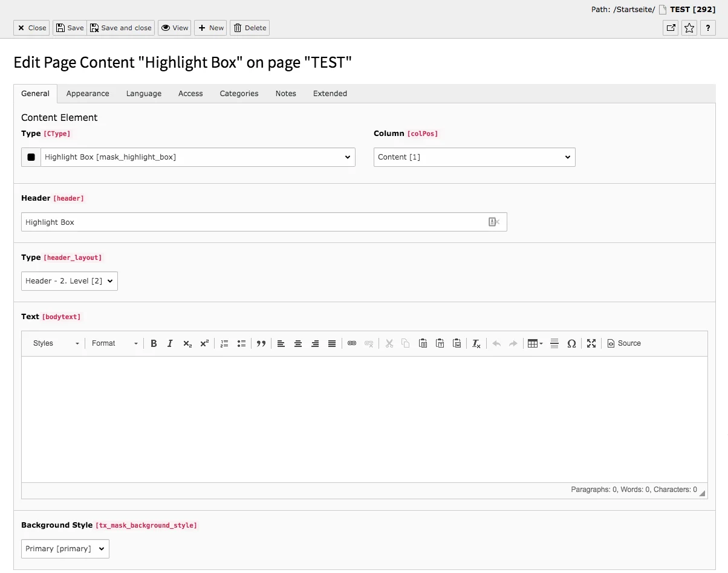728x573 pixels.
Task: View HTML source of the bodytext field
Action: 623,343
